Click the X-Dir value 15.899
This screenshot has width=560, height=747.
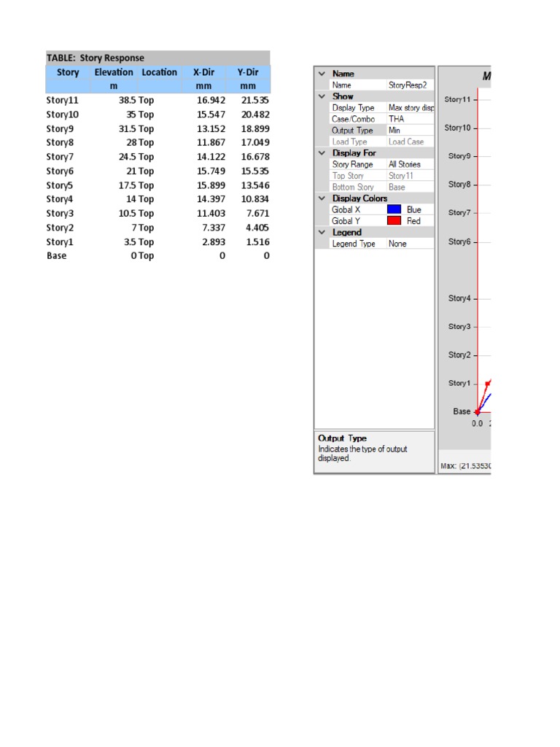coord(211,185)
